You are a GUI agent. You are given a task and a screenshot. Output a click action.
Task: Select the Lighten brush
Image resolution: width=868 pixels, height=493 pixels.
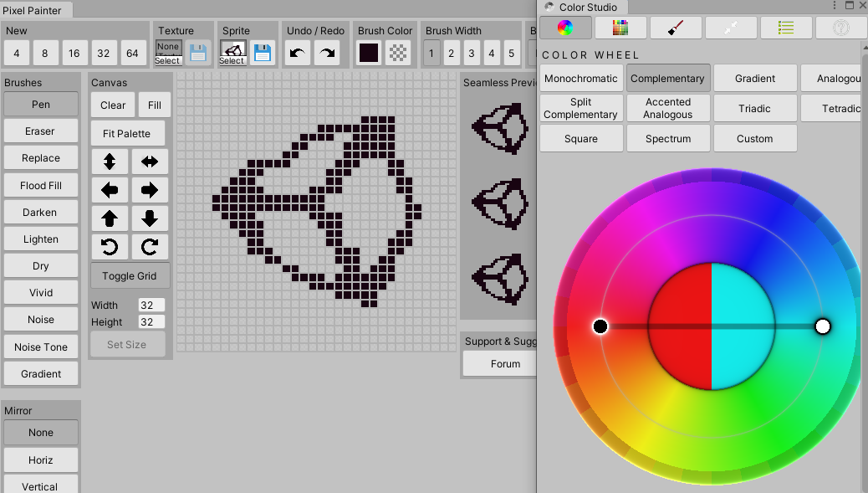coord(41,239)
